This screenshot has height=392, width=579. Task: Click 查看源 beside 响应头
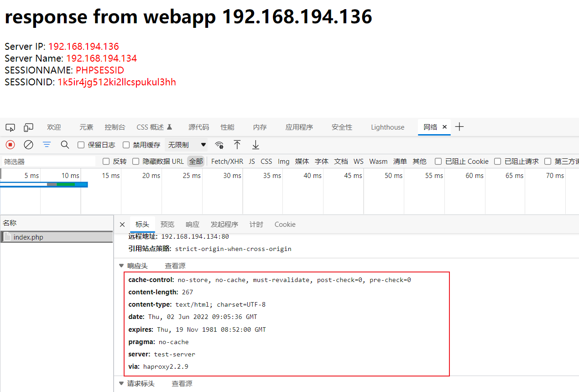point(175,266)
